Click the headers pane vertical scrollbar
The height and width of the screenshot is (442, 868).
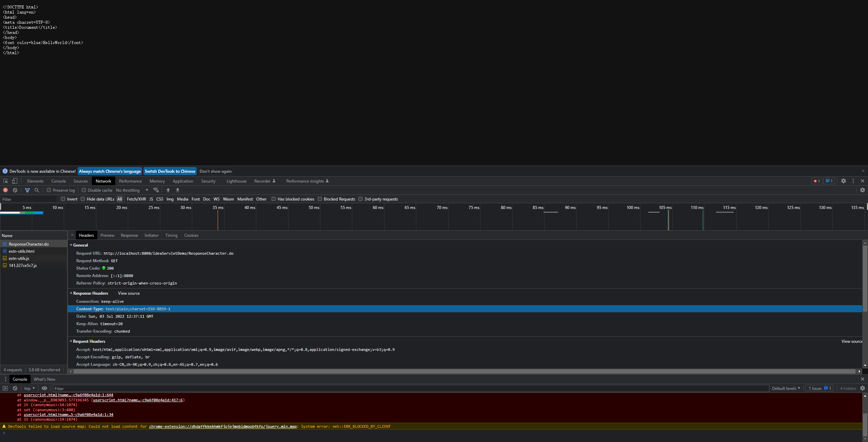coord(865,279)
